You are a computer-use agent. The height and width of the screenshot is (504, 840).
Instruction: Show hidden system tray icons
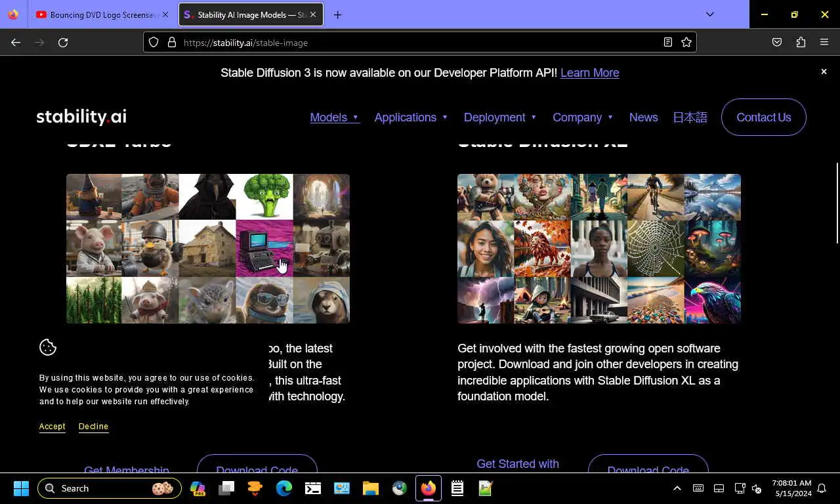coord(677,488)
